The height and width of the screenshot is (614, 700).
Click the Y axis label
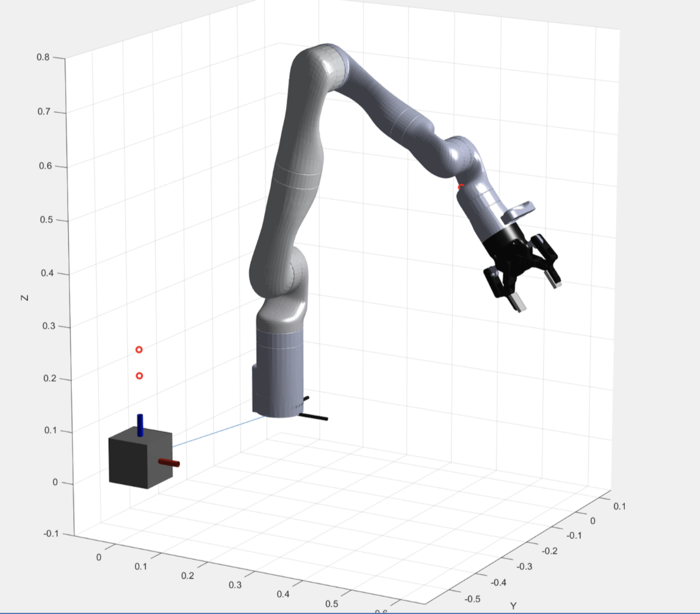513,606
